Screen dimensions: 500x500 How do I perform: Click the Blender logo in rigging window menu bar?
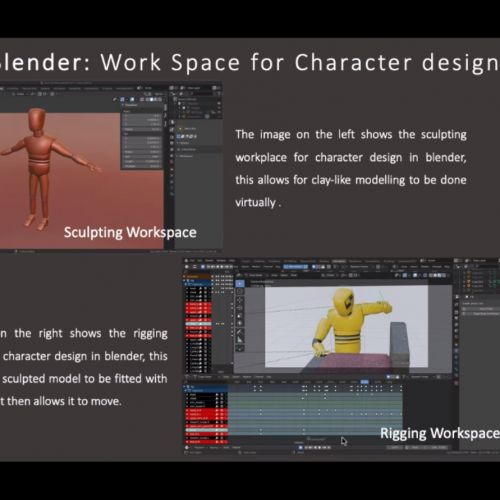click(x=186, y=261)
